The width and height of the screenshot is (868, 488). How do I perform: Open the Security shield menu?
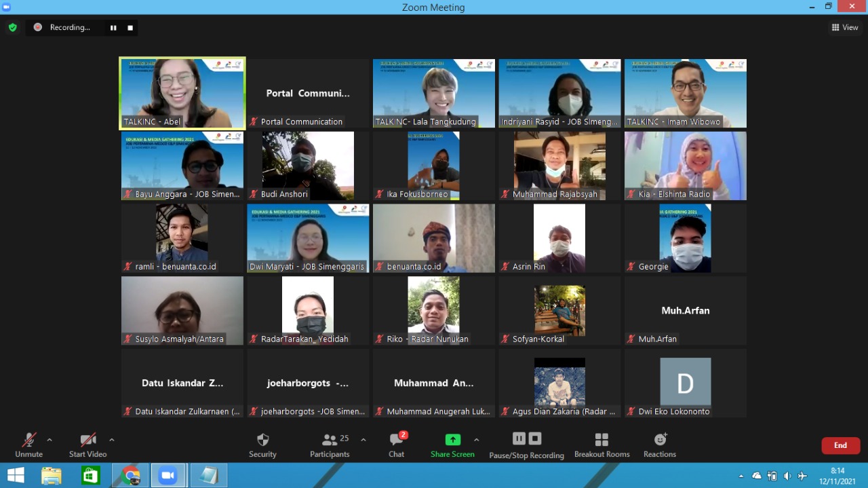pos(262,445)
